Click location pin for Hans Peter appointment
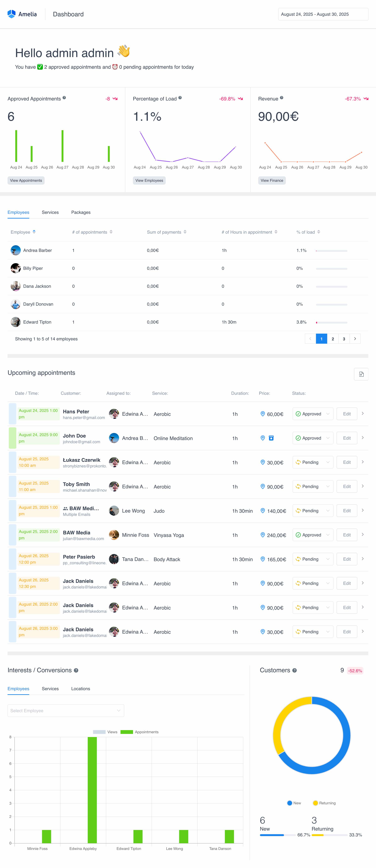 [263, 414]
